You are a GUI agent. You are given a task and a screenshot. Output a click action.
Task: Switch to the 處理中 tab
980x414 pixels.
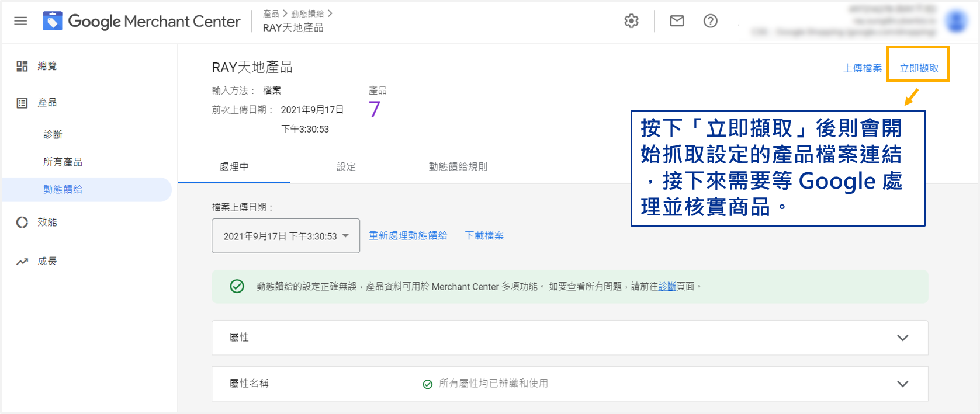(234, 166)
